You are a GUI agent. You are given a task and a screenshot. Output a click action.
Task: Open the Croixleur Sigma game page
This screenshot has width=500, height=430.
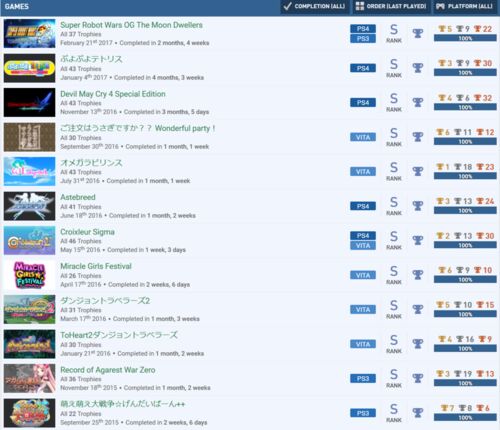coord(87,232)
